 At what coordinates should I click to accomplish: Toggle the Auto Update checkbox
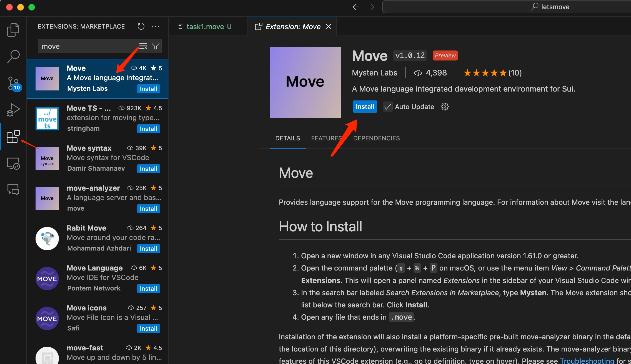[387, 107]
